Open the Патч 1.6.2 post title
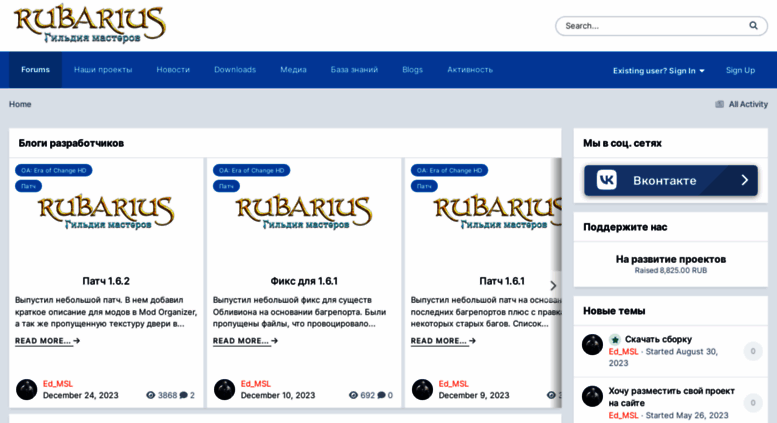777x423 pixels. pos(106,281)
